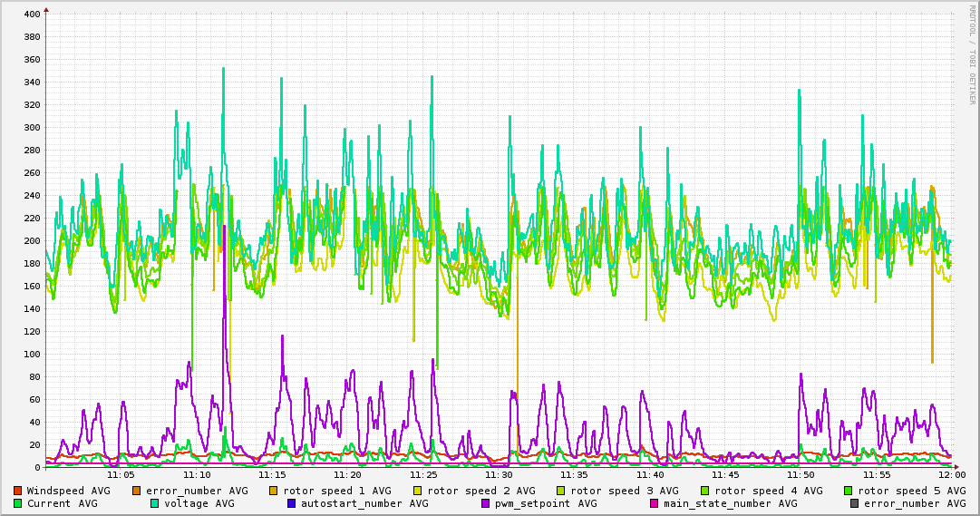Click the gray error_number AVG legend swatch
This screenshot has width=980, height=516.
pos(854,503)
